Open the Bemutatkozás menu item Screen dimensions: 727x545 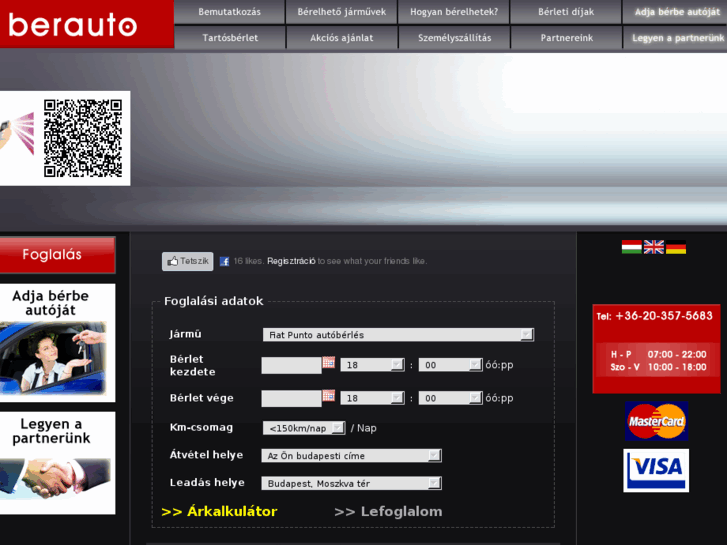pos(230,12)
